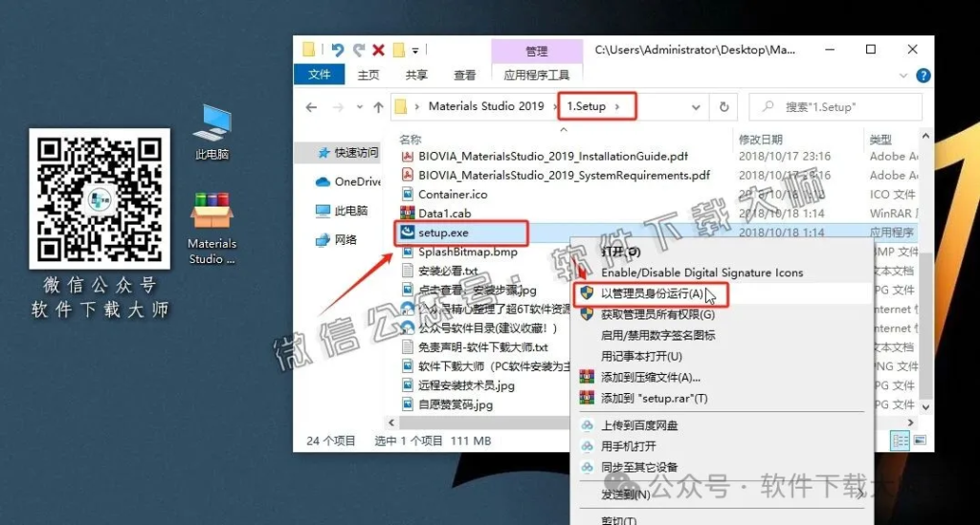This screenshot has width=980, height=525.
Task: Sort by the 类型 column header
Action: [x=880, y=140]
